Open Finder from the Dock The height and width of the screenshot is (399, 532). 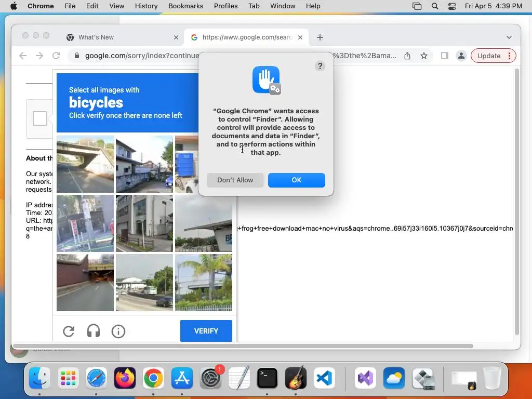[x=39, y=378]
